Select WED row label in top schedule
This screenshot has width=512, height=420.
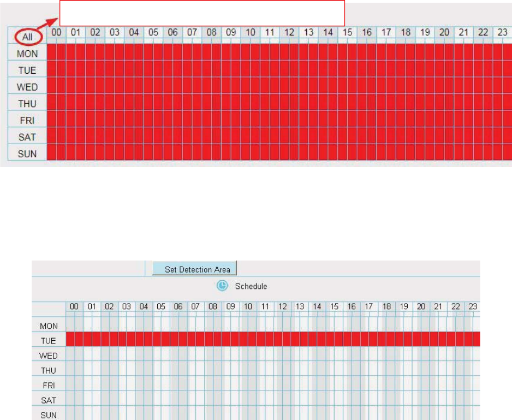pos(27,87)
